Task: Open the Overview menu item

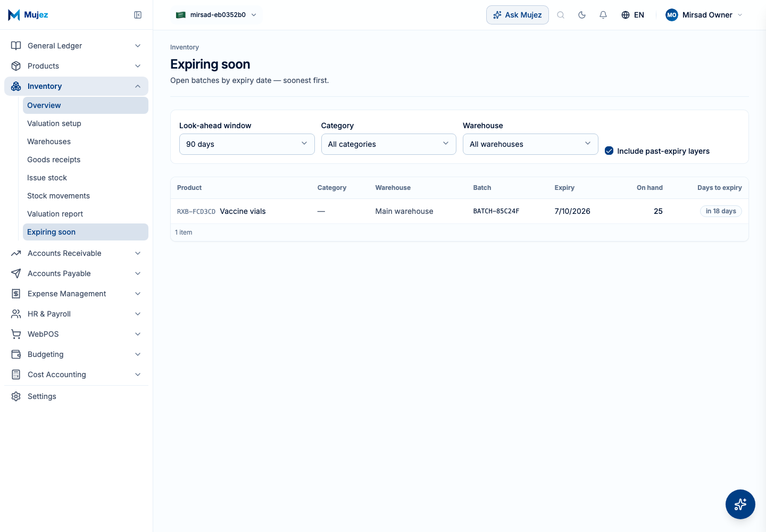Action: pos(86,105)
